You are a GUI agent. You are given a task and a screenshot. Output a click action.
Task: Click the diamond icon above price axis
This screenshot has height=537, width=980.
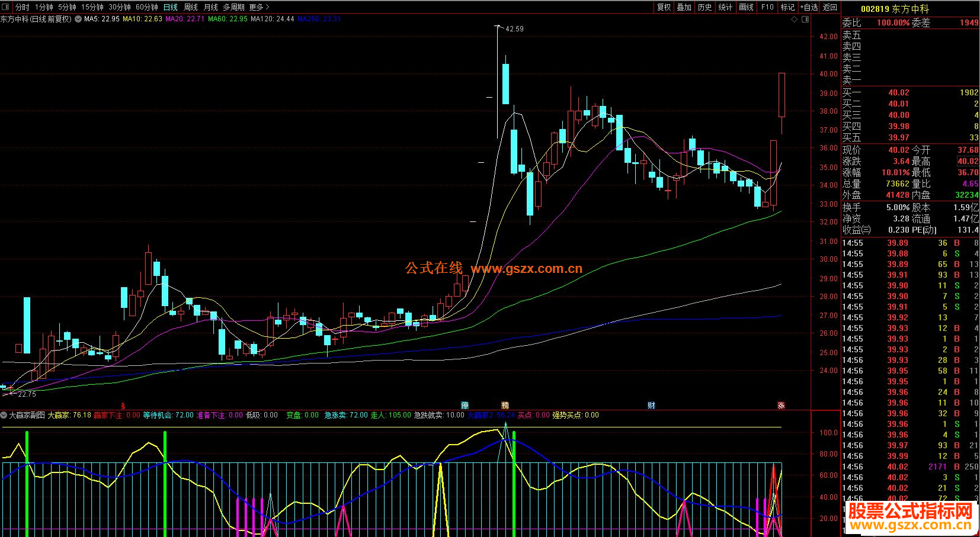click(x=795, y=19)
